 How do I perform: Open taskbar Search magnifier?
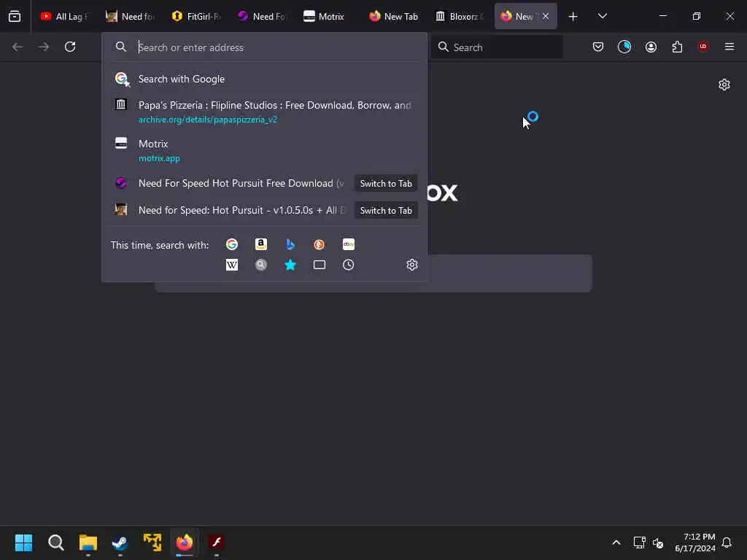pyautogui.click(x=55, y=542)
